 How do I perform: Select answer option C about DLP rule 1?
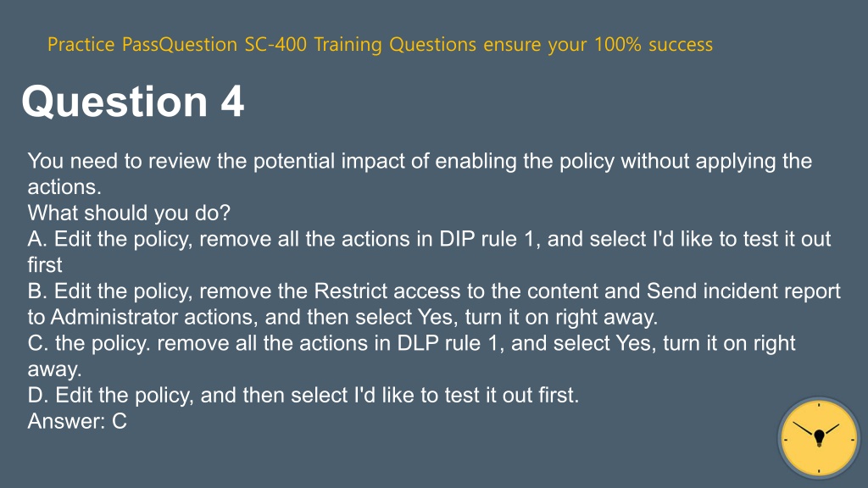411,356
